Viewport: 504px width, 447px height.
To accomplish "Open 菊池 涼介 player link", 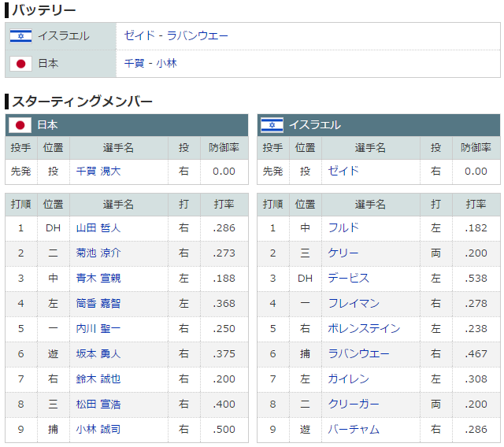I will [x=98, y=253].
